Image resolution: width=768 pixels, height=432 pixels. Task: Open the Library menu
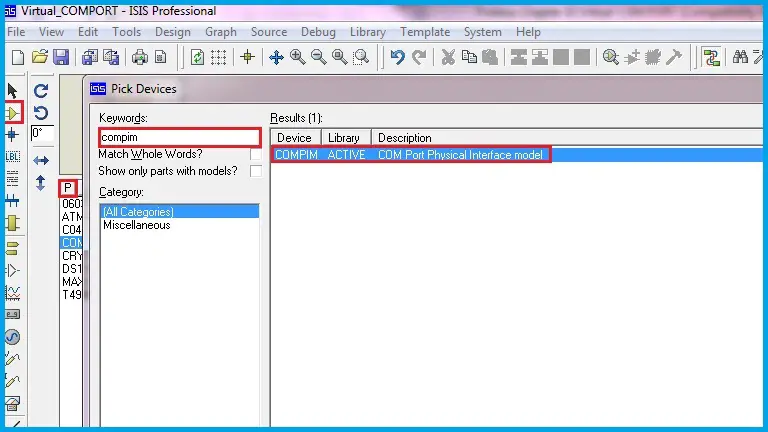pyautogui.click(x=368, y=32)
